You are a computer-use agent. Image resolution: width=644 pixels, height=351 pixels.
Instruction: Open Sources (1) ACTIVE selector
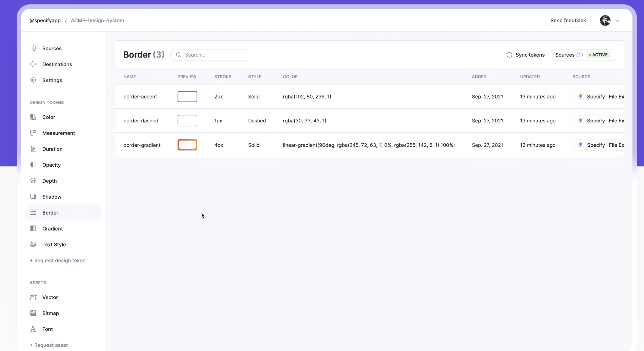point(583,55)
